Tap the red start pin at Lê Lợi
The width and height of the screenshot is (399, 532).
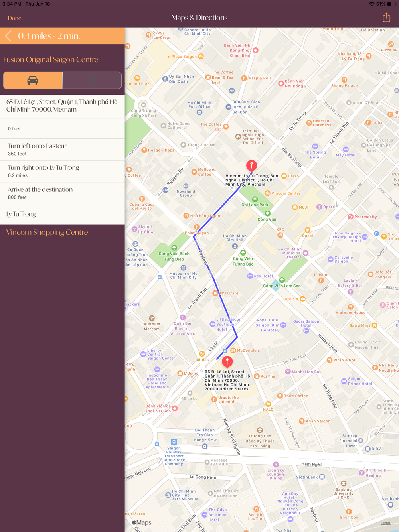click(227, 362)
